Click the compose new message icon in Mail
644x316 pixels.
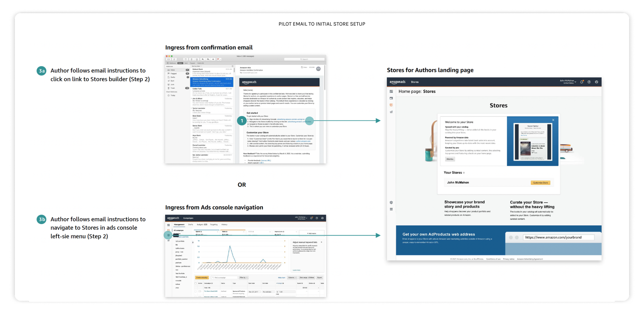[x=174, y=59]
